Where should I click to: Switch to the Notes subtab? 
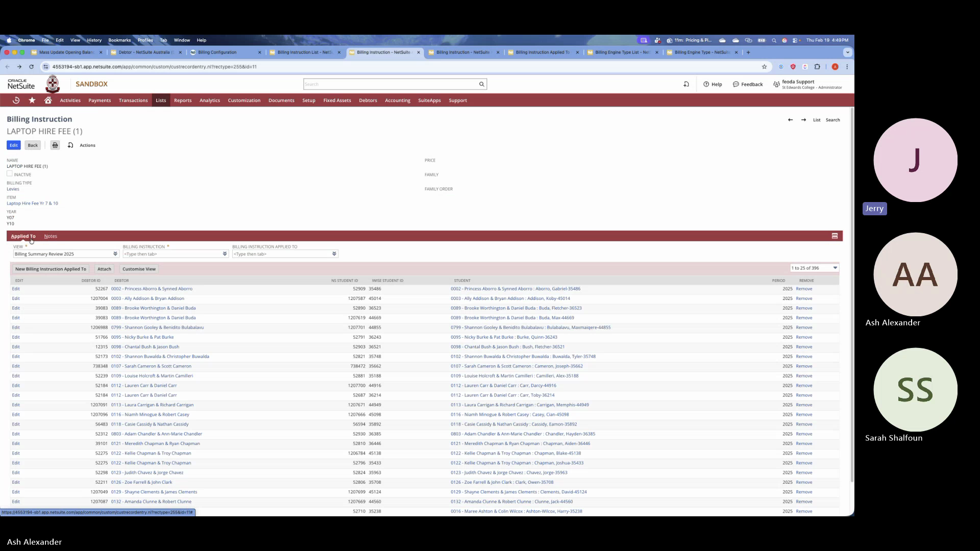tap(51, 236)
